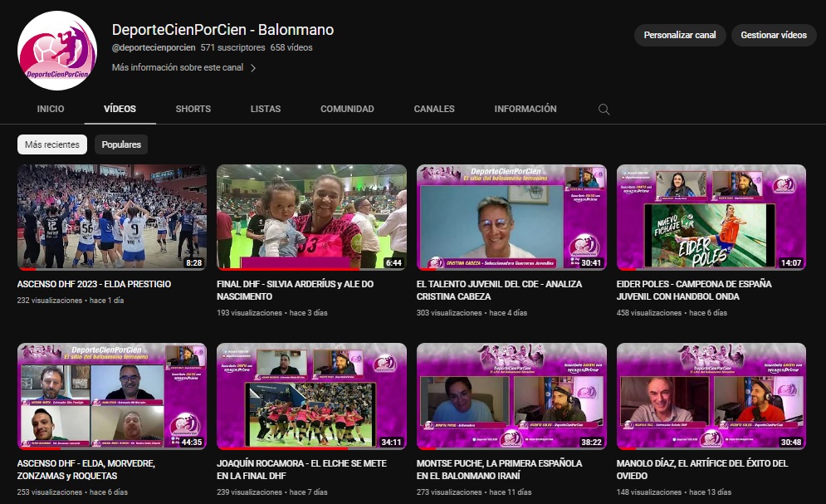Open the 34:11 Joaquín Rocamora video thumbnail

(x=311, y=397)
